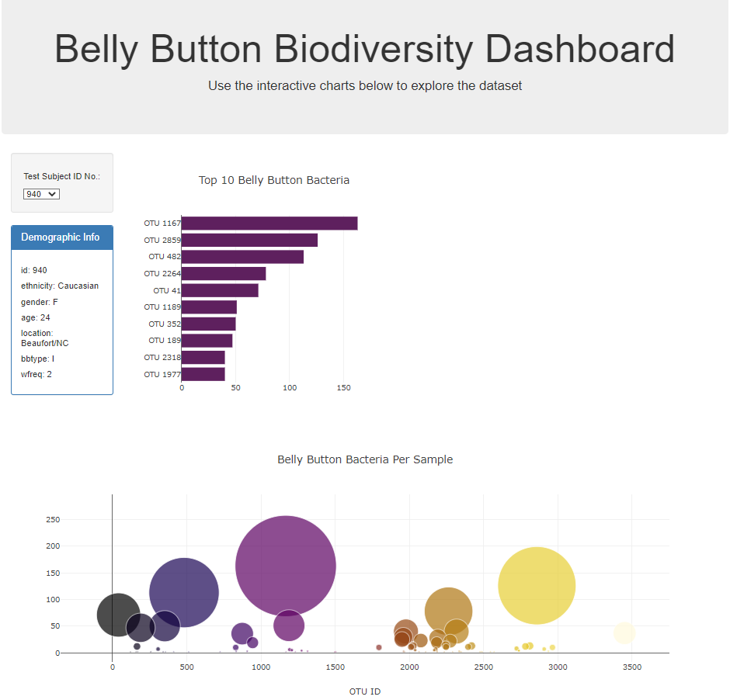The height and width of the screenshot is (700, 730).
Task: Select the OTU 1167 bar in the chart
Action: (x=268, y=223)
